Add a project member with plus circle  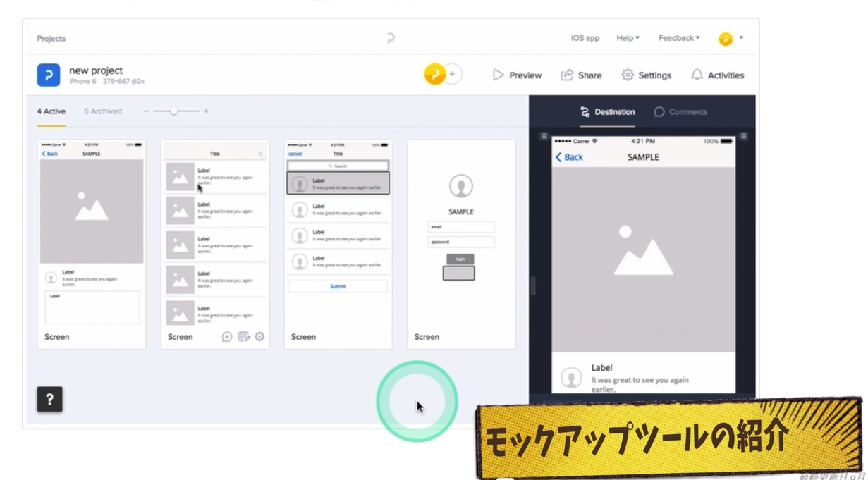(x=453, y=74)
